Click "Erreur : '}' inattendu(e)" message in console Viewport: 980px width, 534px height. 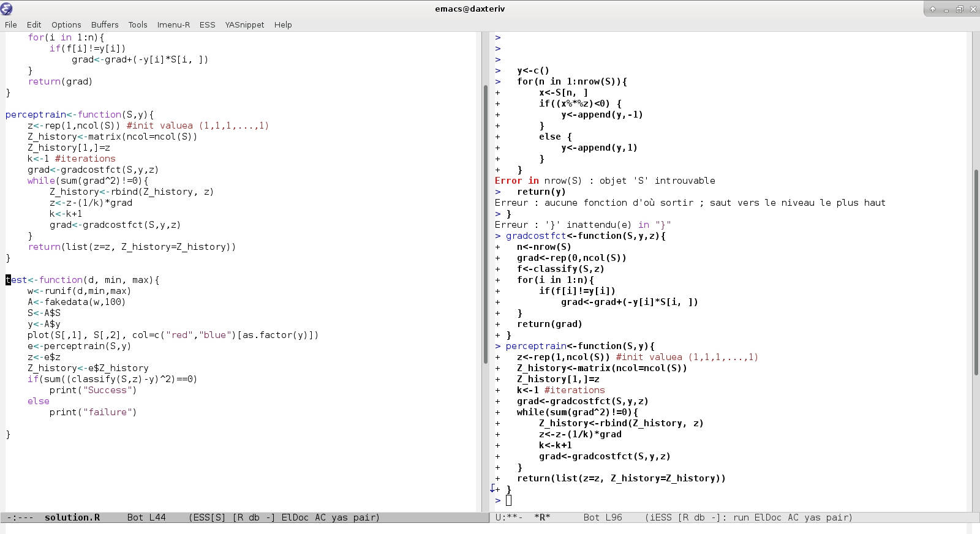pos(583,225)
